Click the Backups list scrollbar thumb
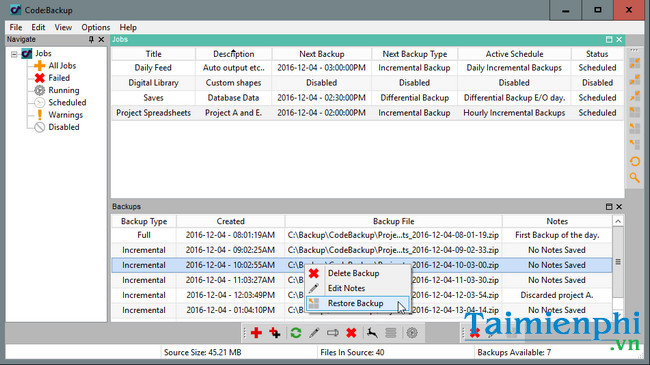Viewport: 650px width, 365px height. pos(618,262)
